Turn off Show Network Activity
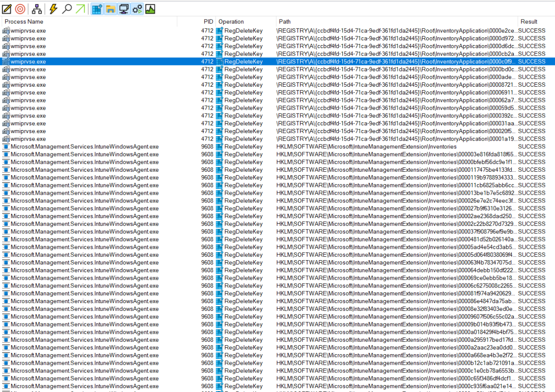 pos(124,9)
